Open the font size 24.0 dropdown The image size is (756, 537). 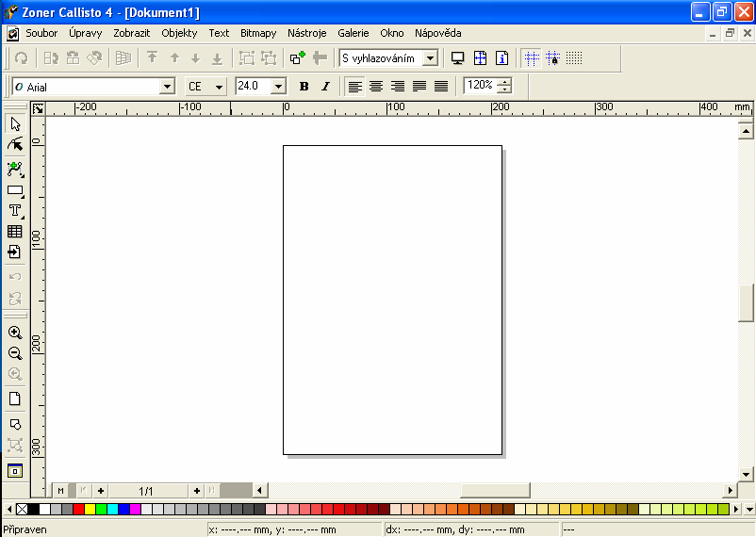[x=278, y=87]
